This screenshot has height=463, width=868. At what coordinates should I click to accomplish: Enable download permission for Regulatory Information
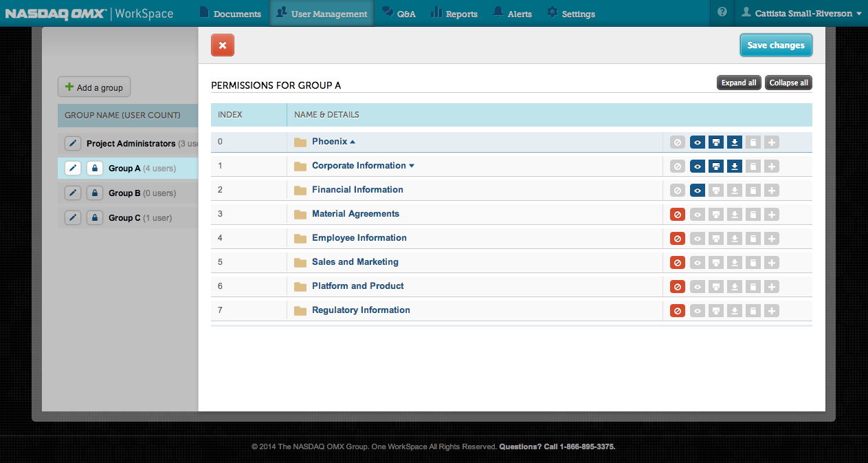[x=735, y=311]
